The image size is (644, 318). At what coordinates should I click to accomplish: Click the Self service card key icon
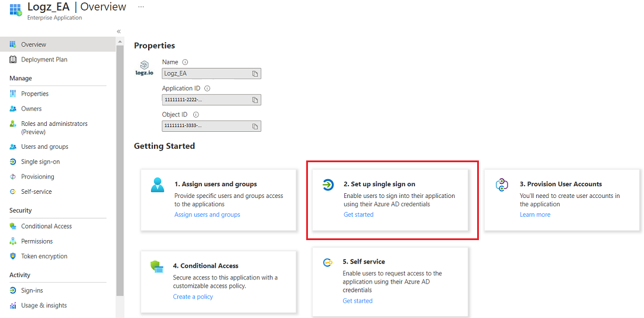point(327,263)
